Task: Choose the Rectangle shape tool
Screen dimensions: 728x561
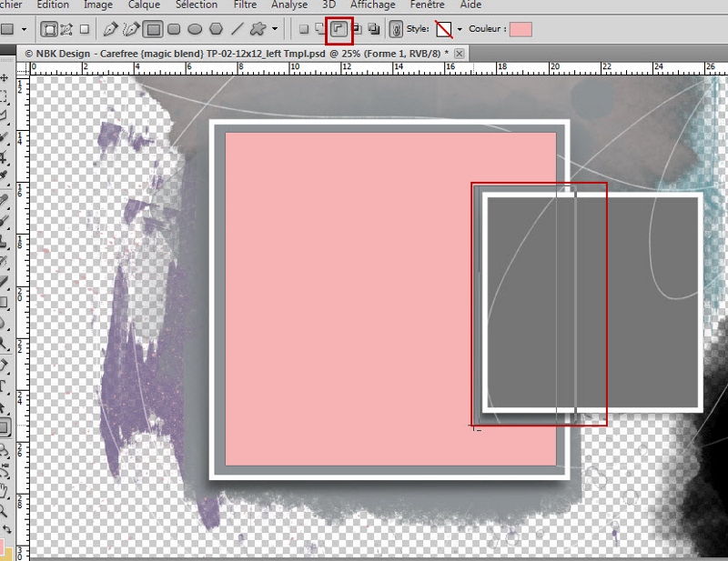Action: tap(154, 29)
